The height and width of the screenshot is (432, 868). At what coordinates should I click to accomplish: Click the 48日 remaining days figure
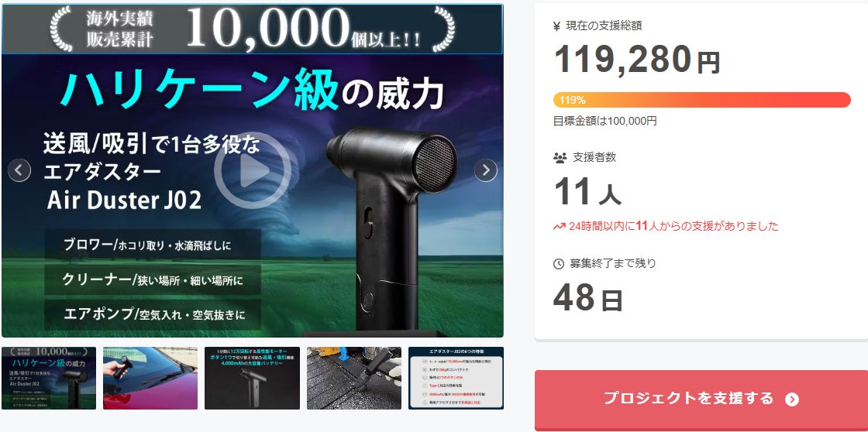click(588, 297)
